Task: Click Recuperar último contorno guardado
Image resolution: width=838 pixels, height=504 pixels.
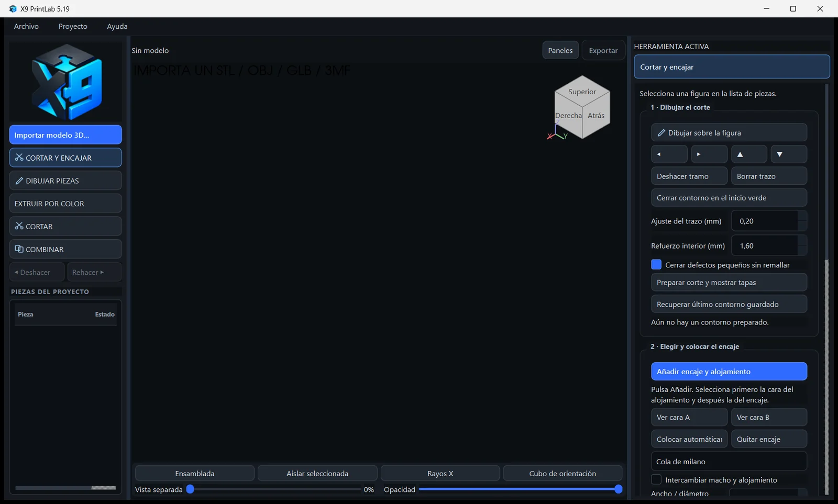Action: click(x=729, y=304)
